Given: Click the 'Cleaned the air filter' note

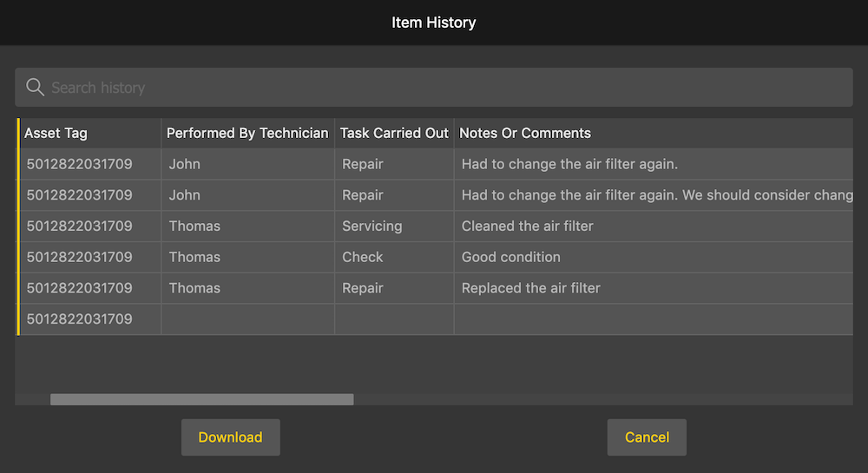Looking at the screenshot, I should (x=528, y=226).
